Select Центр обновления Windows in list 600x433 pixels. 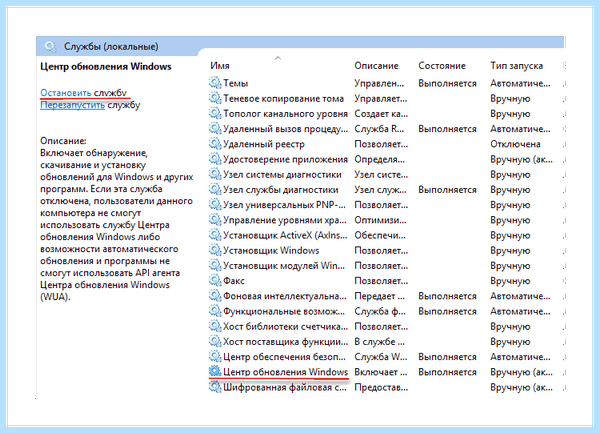285,372
